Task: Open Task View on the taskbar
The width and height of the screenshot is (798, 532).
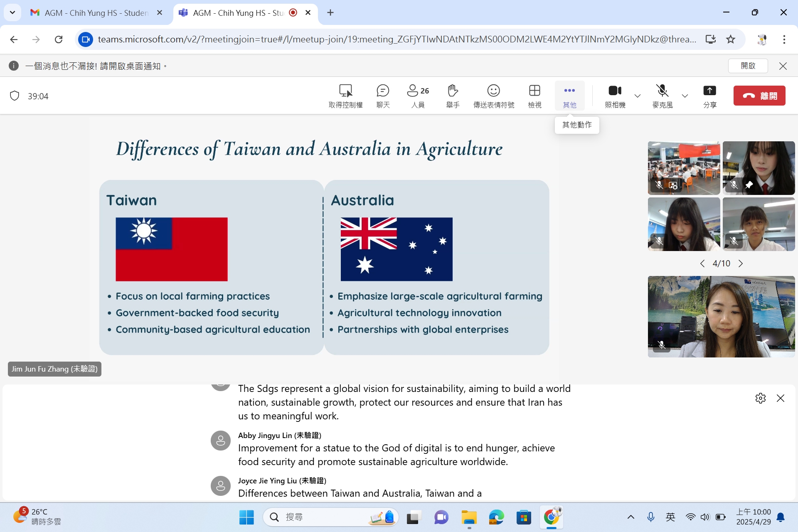Action: [414, 517]
